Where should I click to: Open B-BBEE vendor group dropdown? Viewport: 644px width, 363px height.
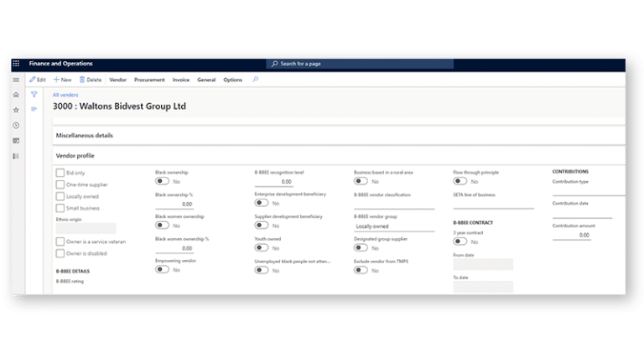point(393,226)
